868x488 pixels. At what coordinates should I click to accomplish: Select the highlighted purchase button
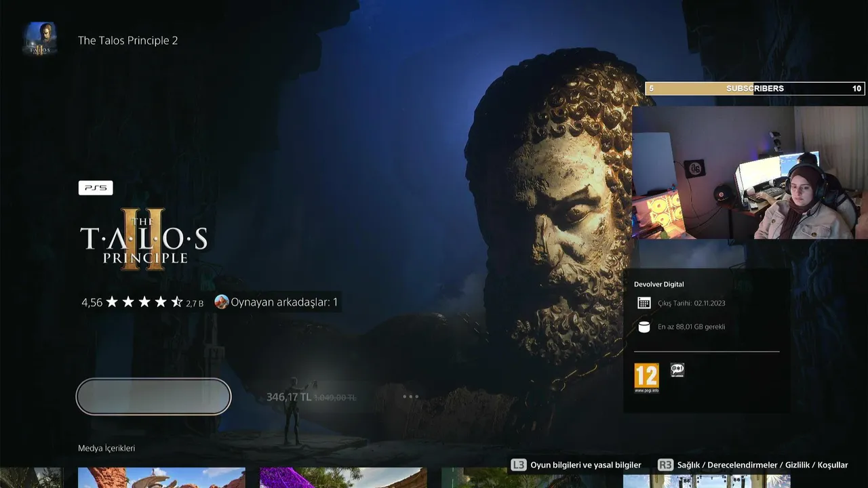tap(154, 396)
